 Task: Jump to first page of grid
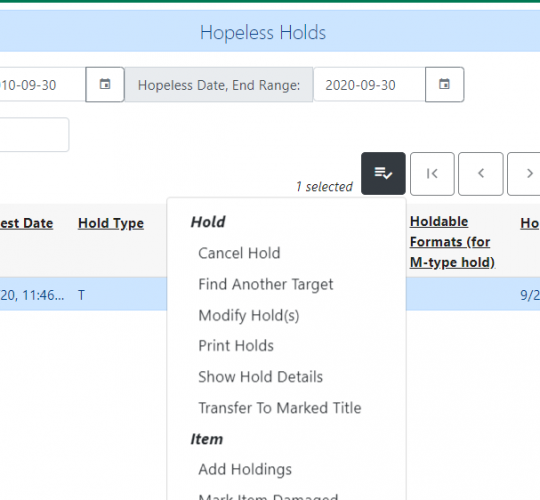click(x=432, y=174)
